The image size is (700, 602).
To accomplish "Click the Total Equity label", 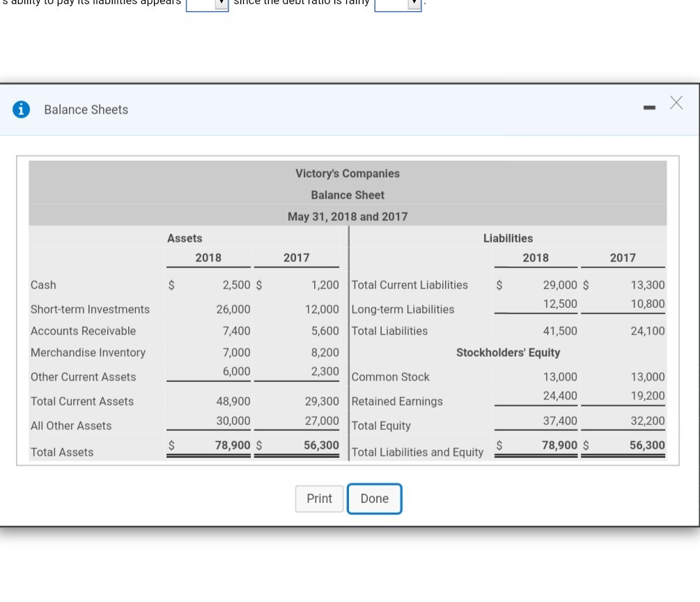I will coord(381,426).
